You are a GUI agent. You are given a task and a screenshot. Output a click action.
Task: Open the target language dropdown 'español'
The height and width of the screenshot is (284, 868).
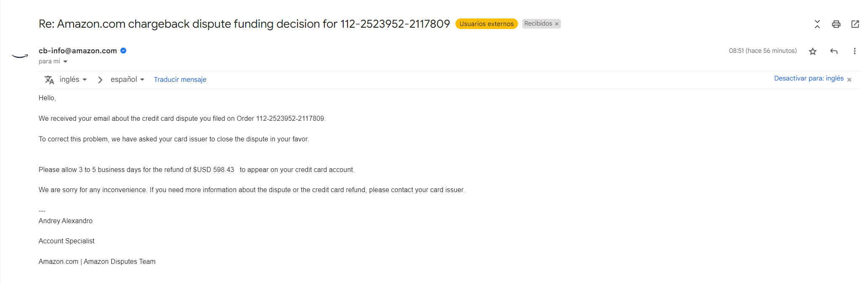(127, 79)
